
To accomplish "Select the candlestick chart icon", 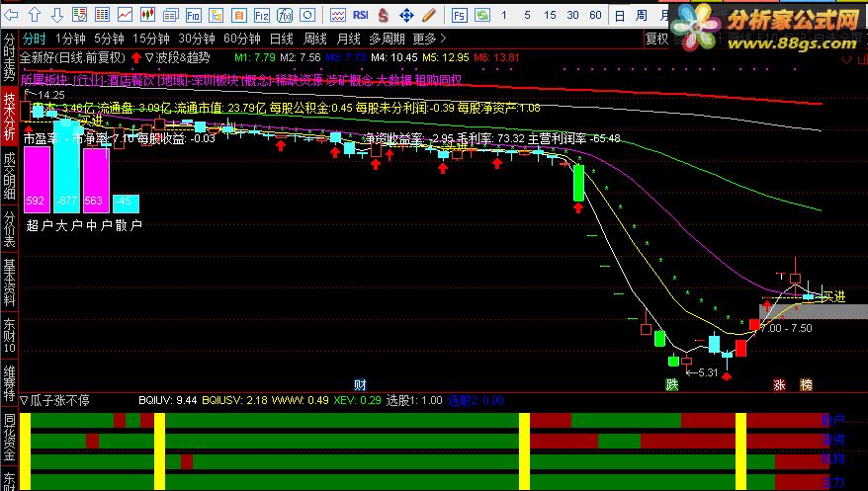I will pos(148,15).
